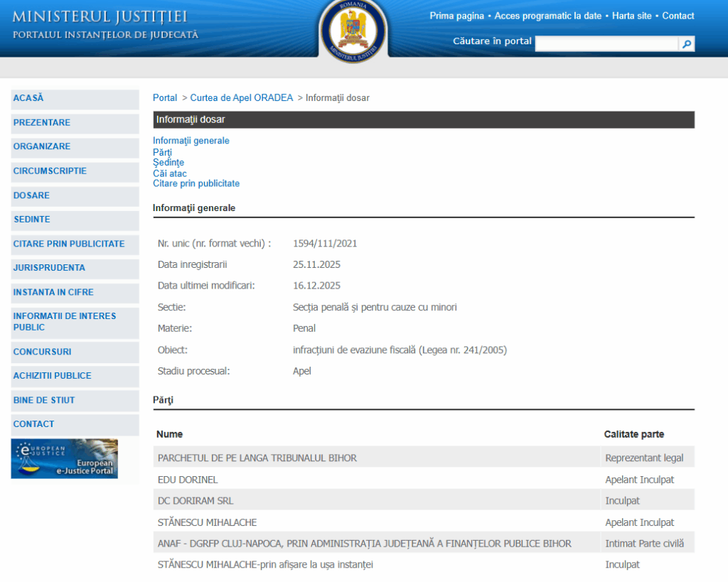Screen dimensions: 728x582
Task: Jump to Ședințe section link
Action: pyautogui.click(x=168, y=163)
